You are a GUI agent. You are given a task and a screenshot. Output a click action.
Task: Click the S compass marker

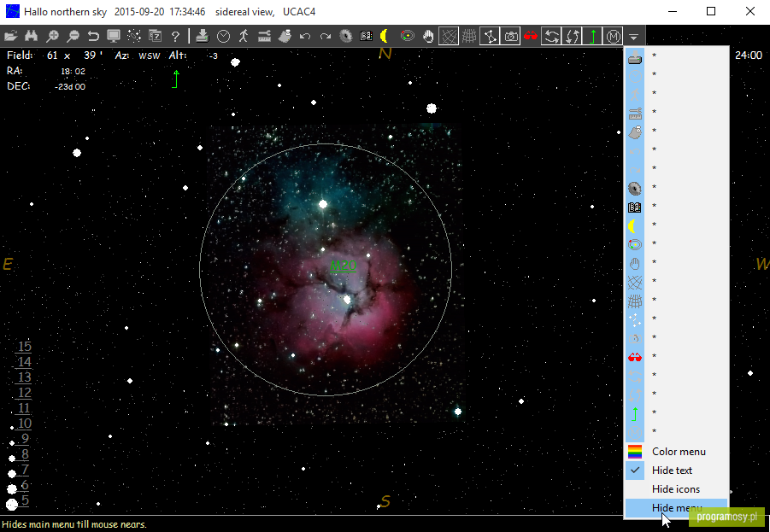pyautogui.click(x=385, y=501)
